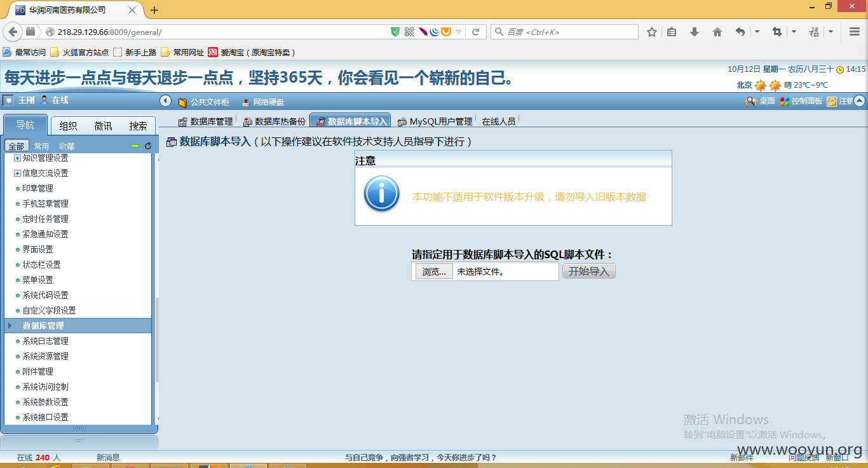The image size is (868, 468).
Task: Click the green shield security icon
Action: (395, 32)
